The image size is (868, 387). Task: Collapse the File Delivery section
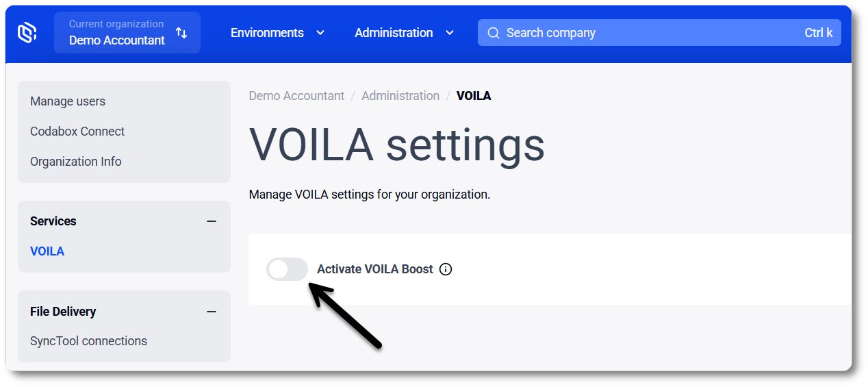coord(212,312)
